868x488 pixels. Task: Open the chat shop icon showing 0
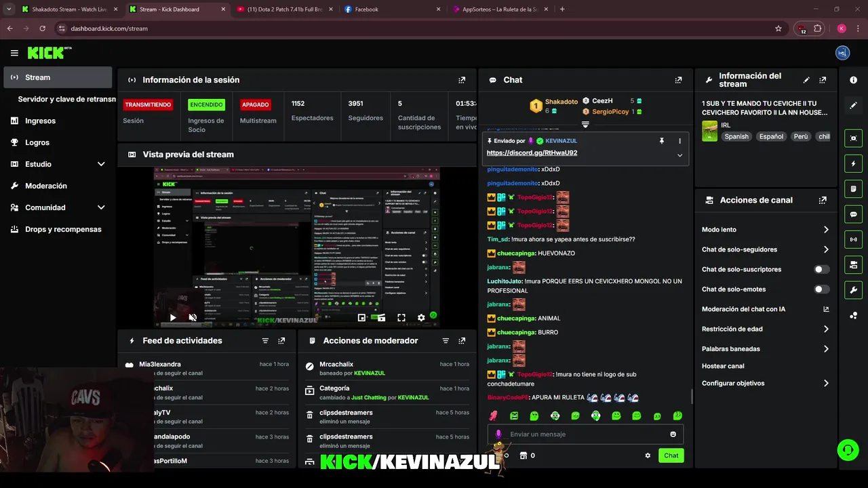pos(527,455)
